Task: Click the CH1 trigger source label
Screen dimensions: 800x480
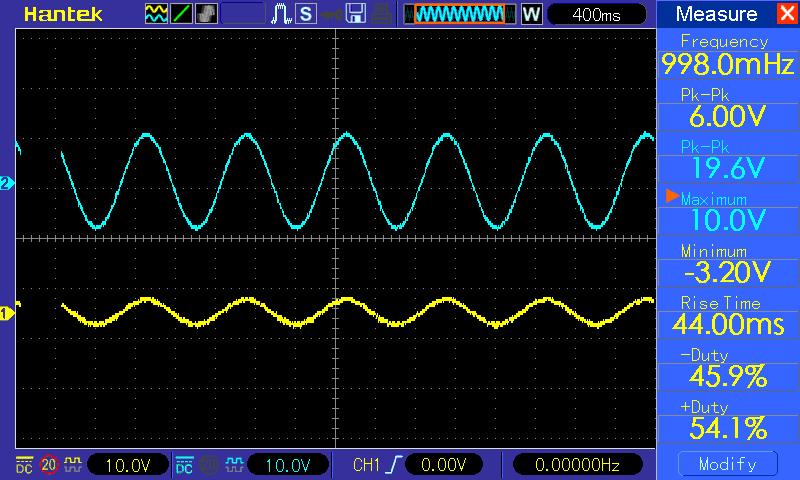Action: pos(366,465)
